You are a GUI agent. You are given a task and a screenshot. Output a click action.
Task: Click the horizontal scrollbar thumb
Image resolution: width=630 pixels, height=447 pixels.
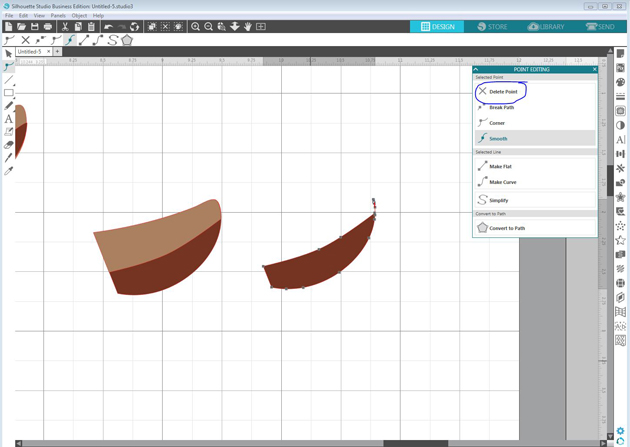416,443
